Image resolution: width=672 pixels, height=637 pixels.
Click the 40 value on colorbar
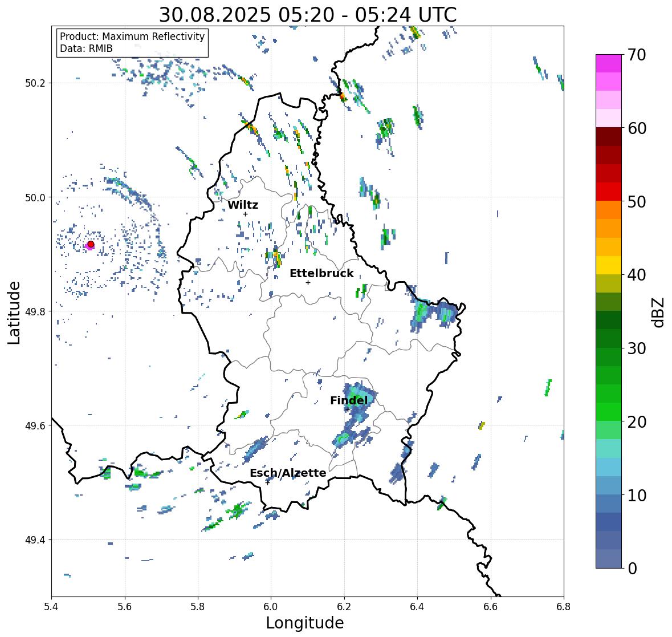point(637,275)
